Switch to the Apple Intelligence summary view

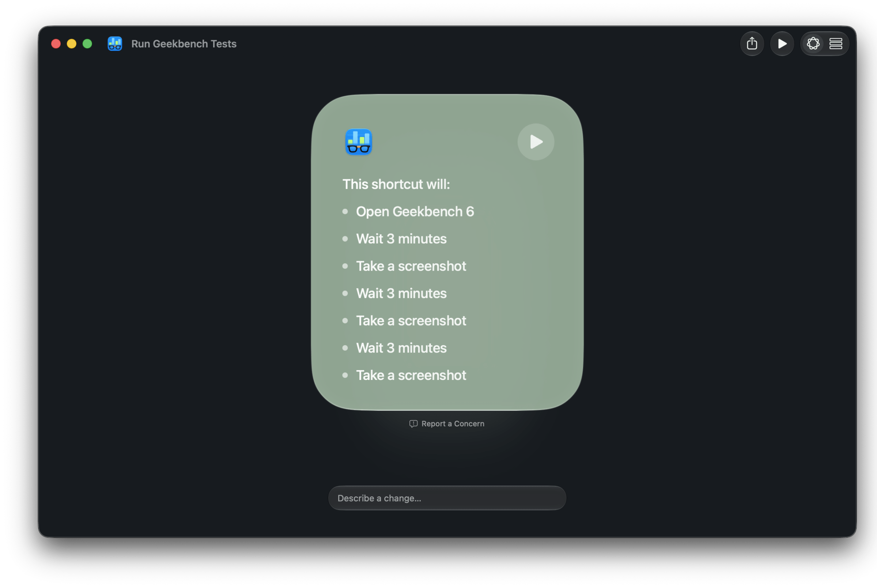click(x=813, y=44)
